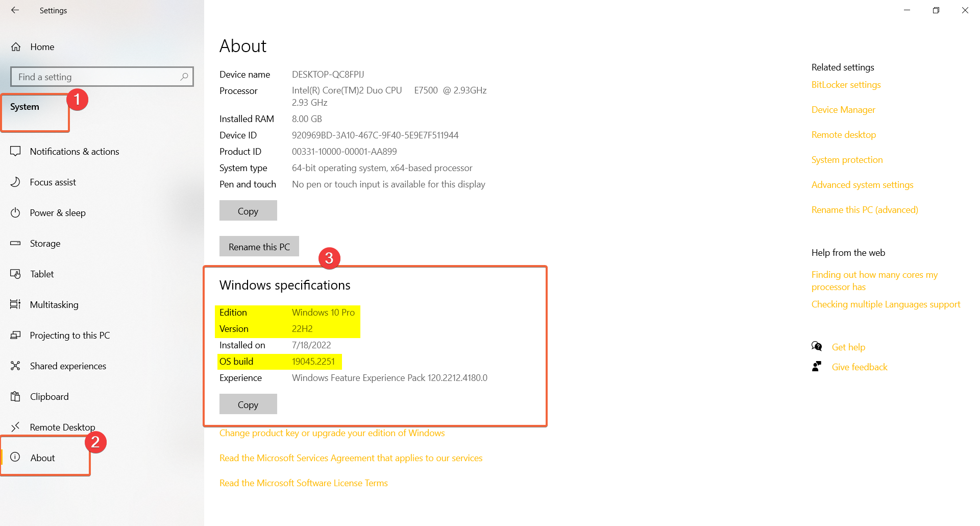980x526 pixels.
Task: Click the Get help chat icon
Action: [817, 346]
